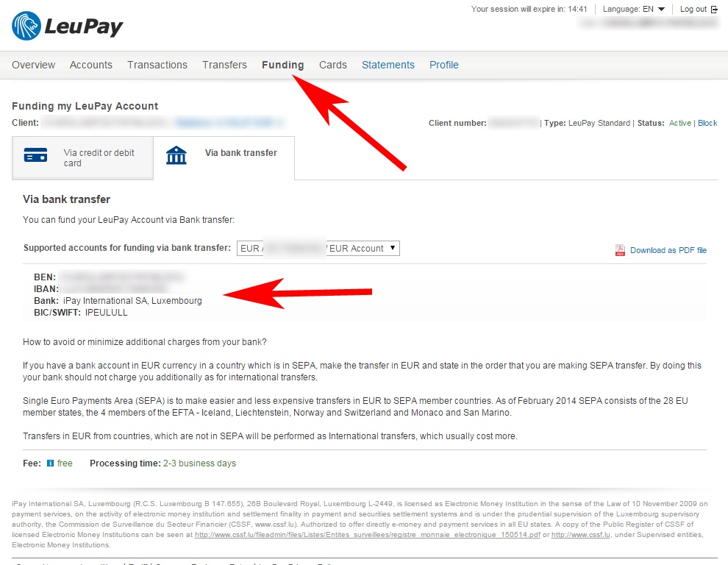
Task: Click 'How to avoid or minimize additional charges' question
Action: tap(145, 342)
